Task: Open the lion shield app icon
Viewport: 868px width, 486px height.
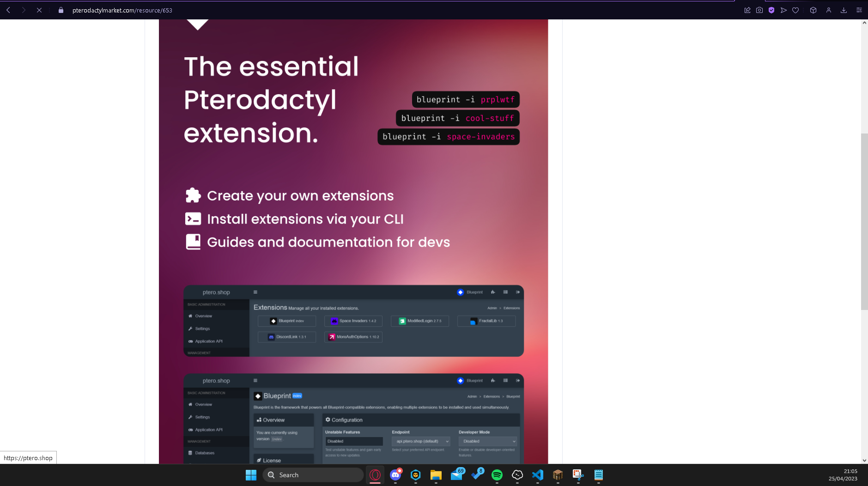Action: [x=416, y=475]
